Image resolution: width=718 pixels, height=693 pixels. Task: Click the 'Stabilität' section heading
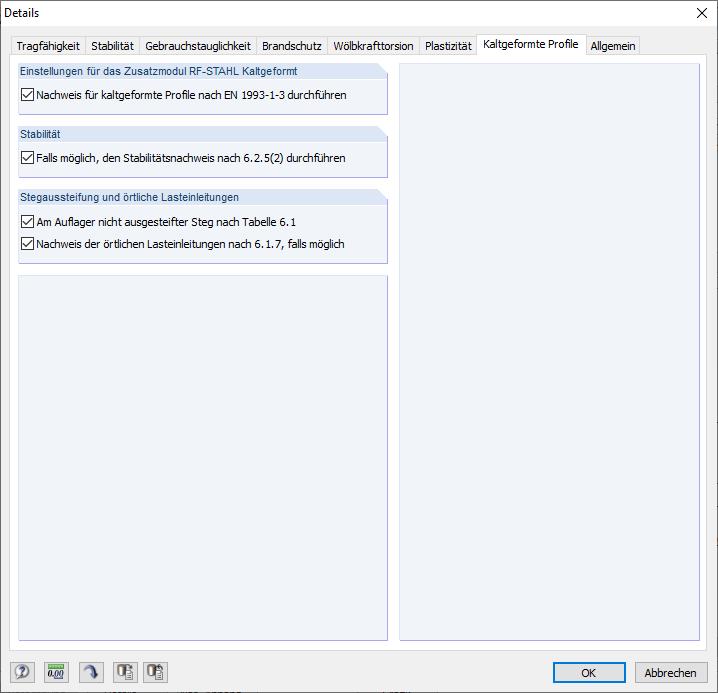pos(40,134)
